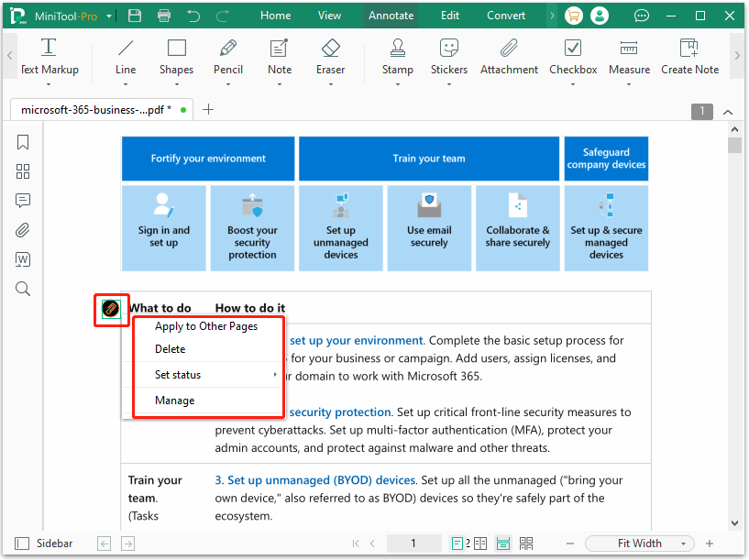Image resolution: width=749 pixels, height=560 pixels.
Task: Open the Measure tool
Action: coord(629,57)
